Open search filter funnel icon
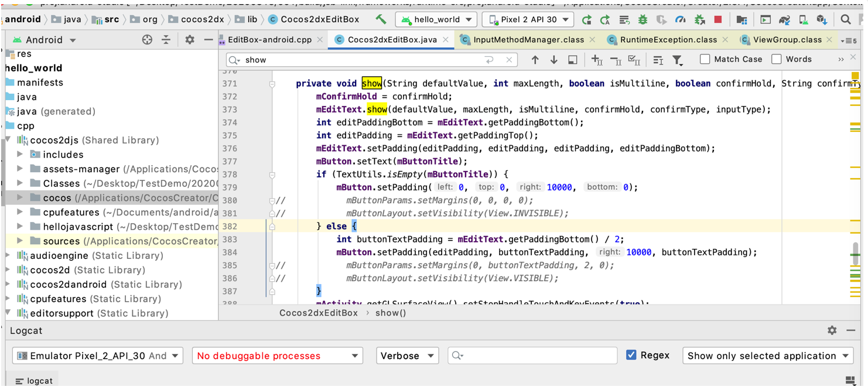The image size is (868, 390). [x=678, y=60]
